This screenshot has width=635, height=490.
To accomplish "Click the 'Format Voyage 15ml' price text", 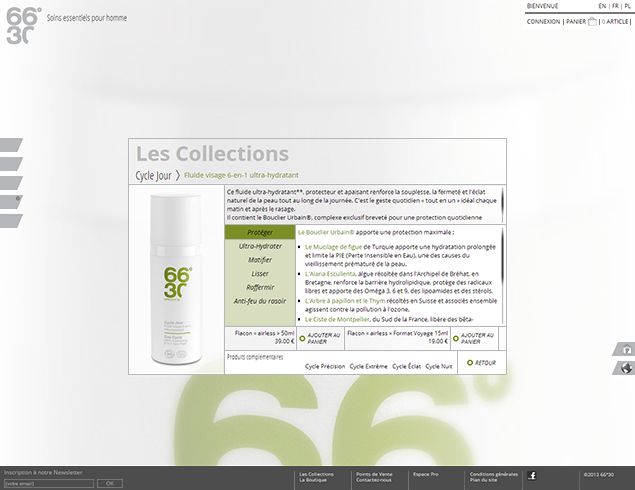I will click(398, 337).
